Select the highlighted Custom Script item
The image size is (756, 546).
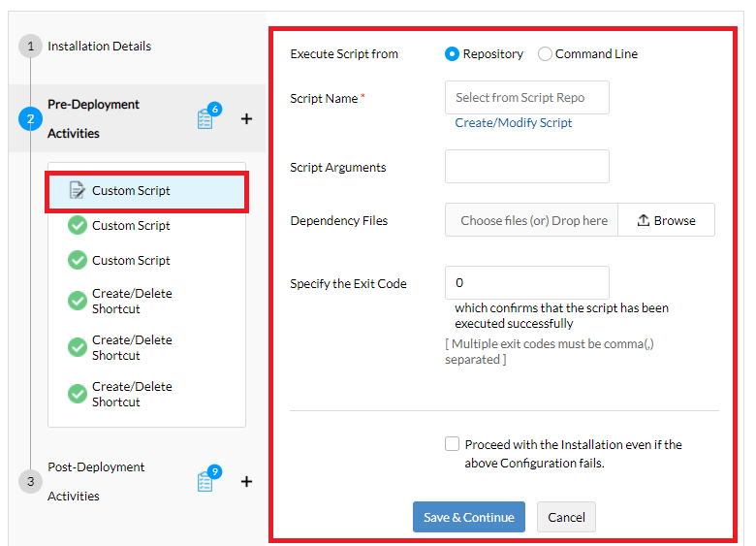[x=131, y=191]
